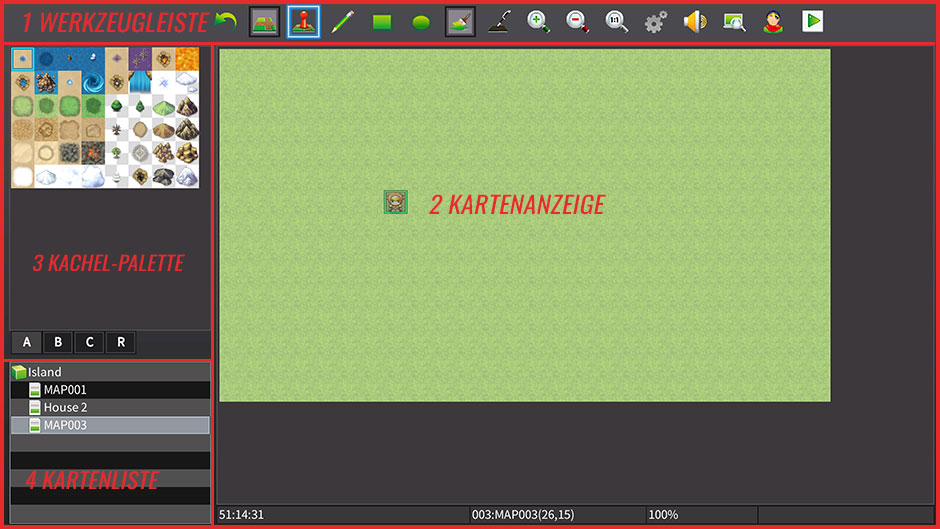Screen dimensions: 940x529
Task: Select the Rectangle drawing tool
Action: pos(382,21)
